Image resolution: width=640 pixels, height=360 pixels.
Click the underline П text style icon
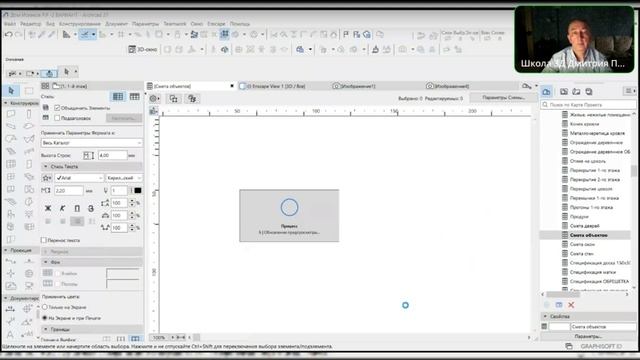[x=77, y=208]
